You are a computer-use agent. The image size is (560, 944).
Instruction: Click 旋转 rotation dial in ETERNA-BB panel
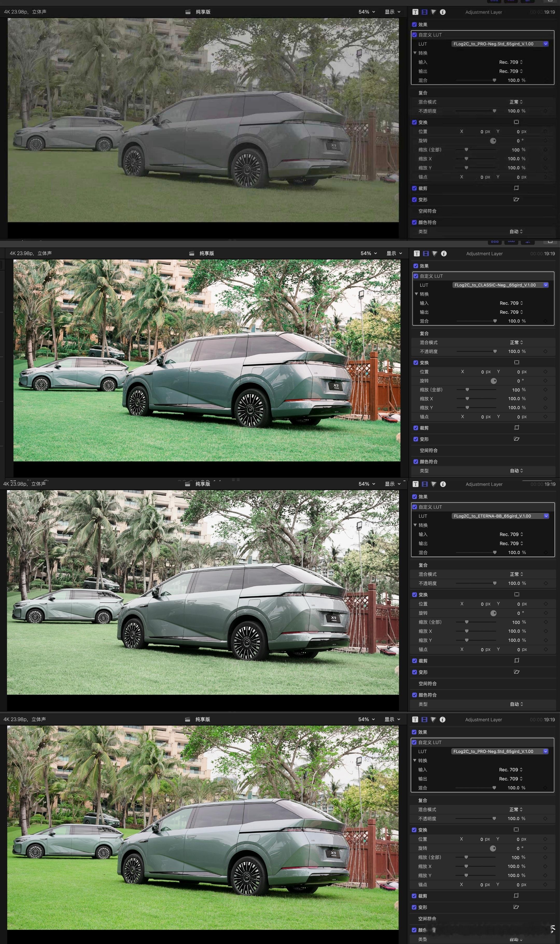(493, 613)
